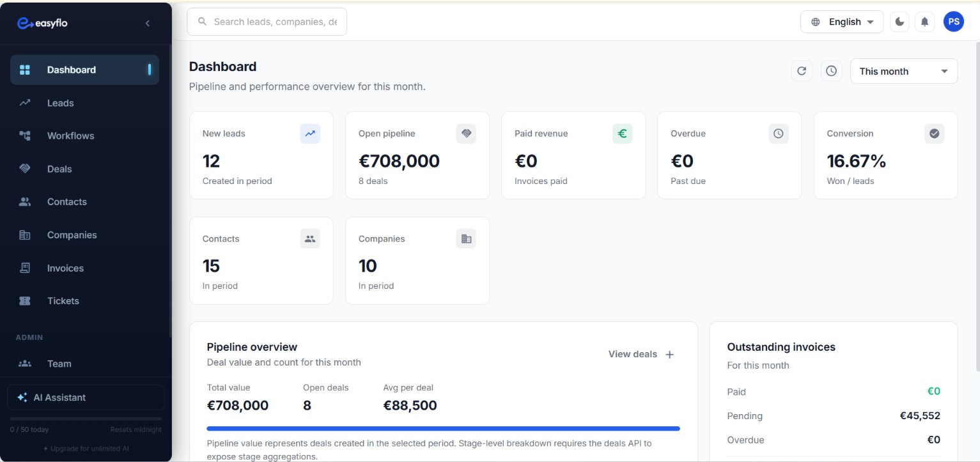Click the clock history icon beside refresh
This screenshot has height=462, width=980.
click(x=831, y=71)
